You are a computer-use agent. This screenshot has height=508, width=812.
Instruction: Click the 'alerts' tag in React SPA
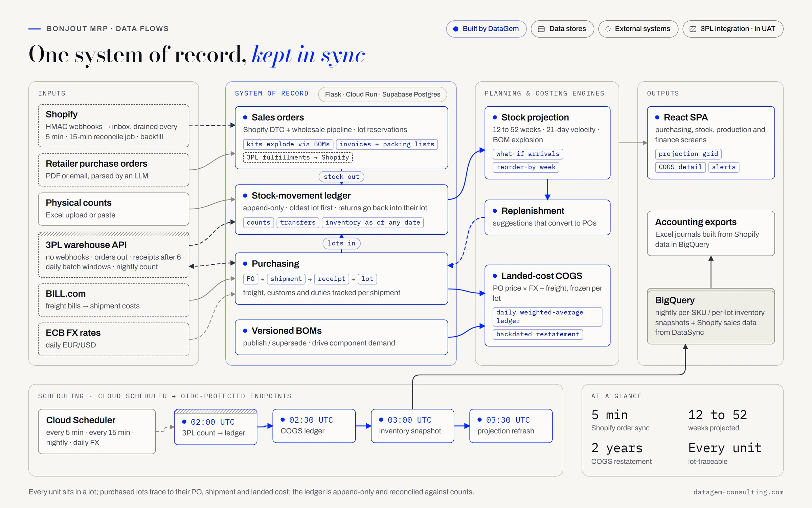(x=724, y=167)
